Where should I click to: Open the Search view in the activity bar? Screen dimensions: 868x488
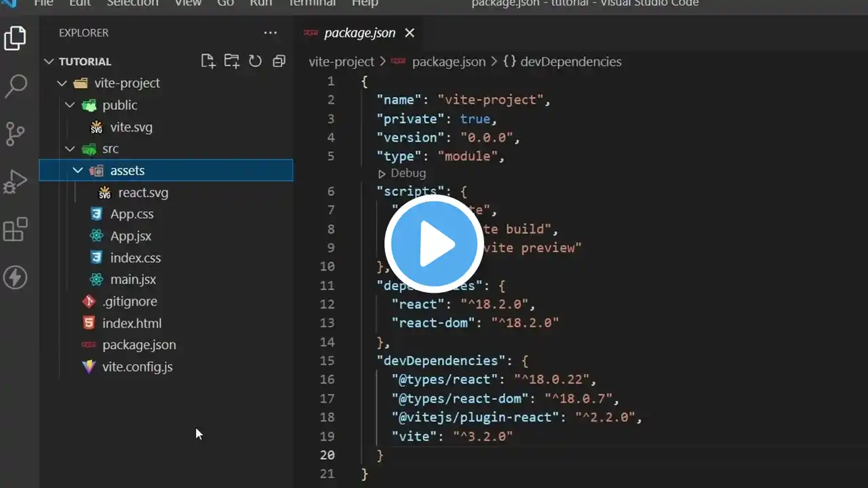(x=15, y=86)
